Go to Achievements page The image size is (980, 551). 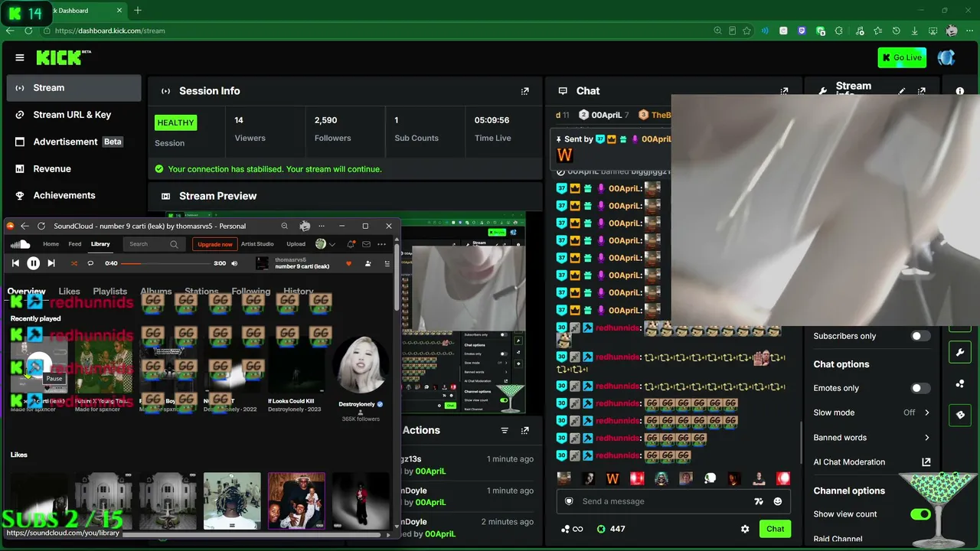pyautogui.click(x=73, y=195)
